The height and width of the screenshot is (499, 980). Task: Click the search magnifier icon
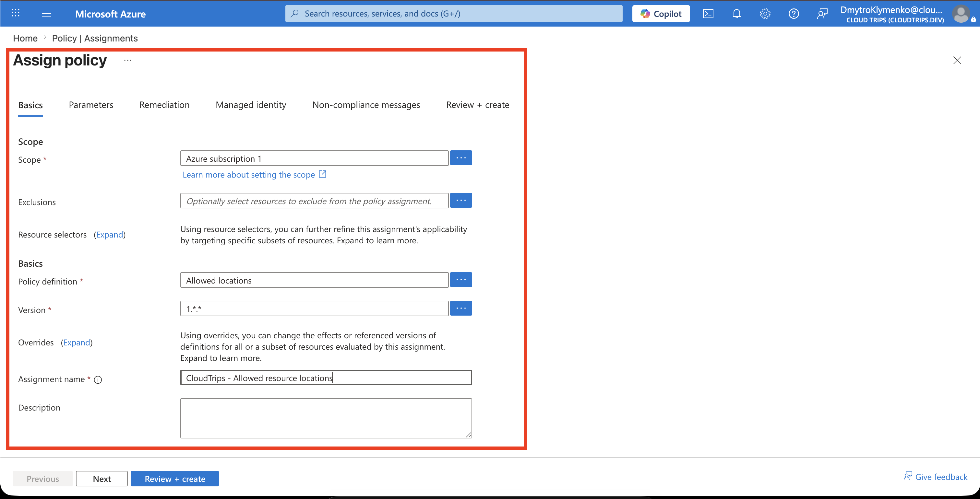294,14
